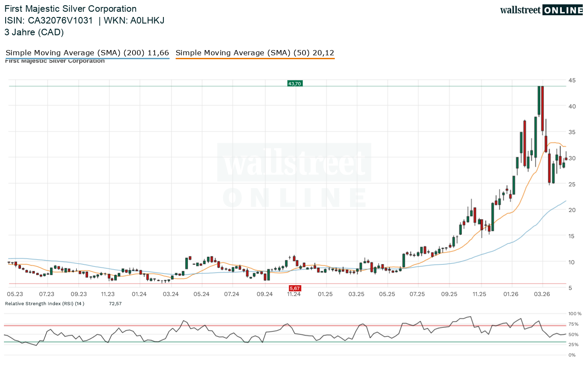Click the 05.23 date label on x-axis

[x=15, y=294]
